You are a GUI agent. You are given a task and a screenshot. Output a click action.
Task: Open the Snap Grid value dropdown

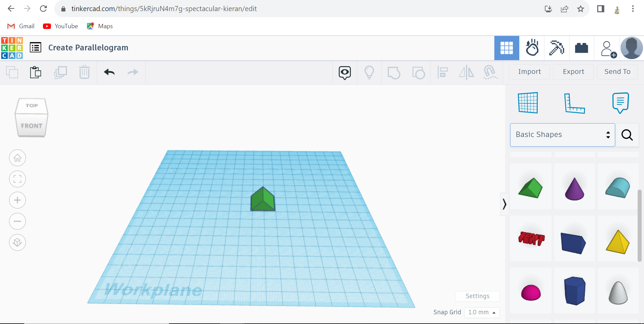pos(482,312)
